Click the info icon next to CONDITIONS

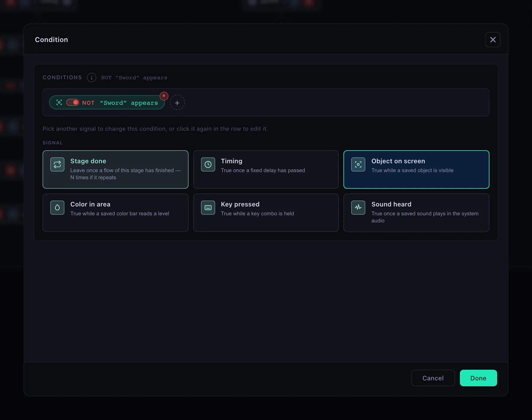(92, 77)
